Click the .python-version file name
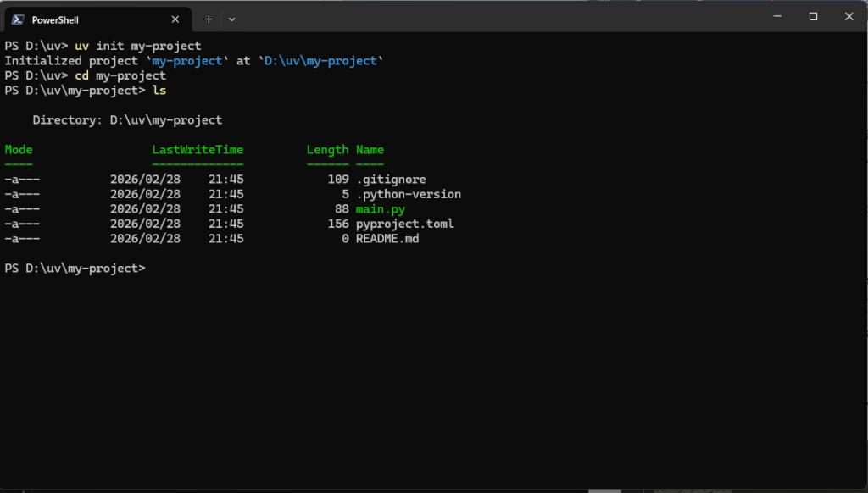The image size is (868, 493). pyautogui.click(x=408, y=194)
